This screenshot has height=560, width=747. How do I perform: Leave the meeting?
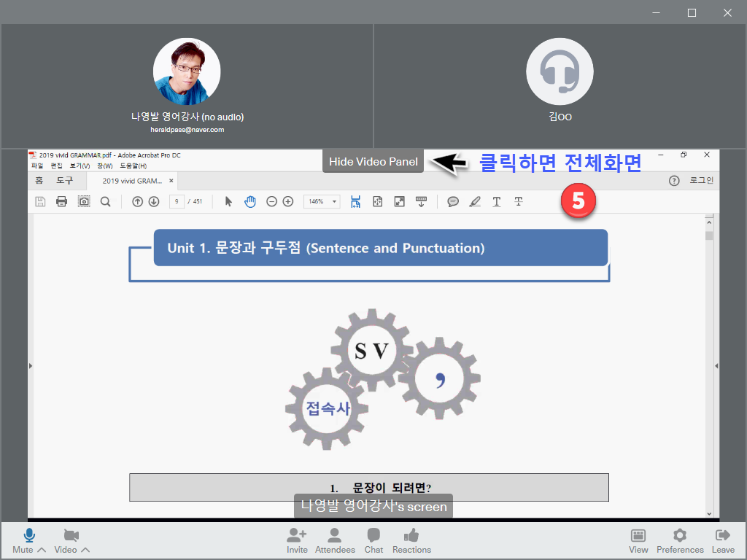tap(723, 536)
